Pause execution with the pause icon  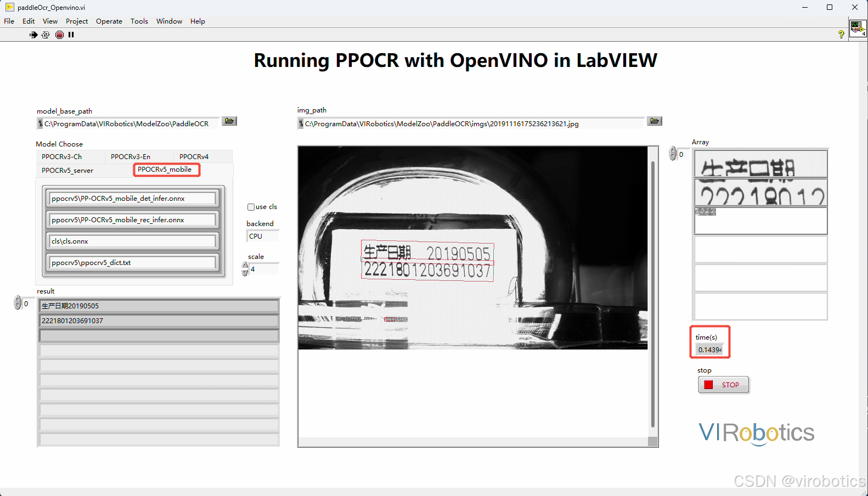tap(71, 35)
